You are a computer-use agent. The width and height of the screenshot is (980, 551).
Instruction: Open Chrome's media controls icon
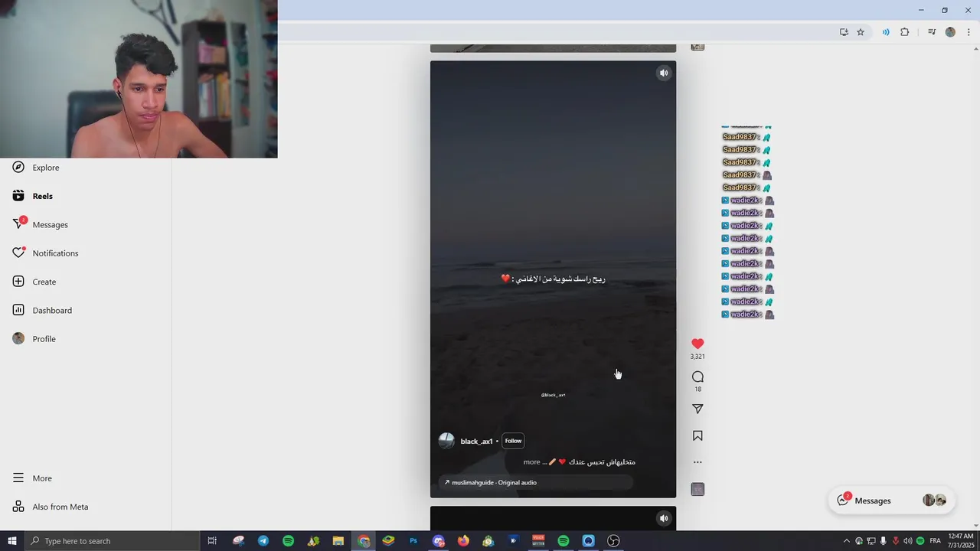point(932,32)
